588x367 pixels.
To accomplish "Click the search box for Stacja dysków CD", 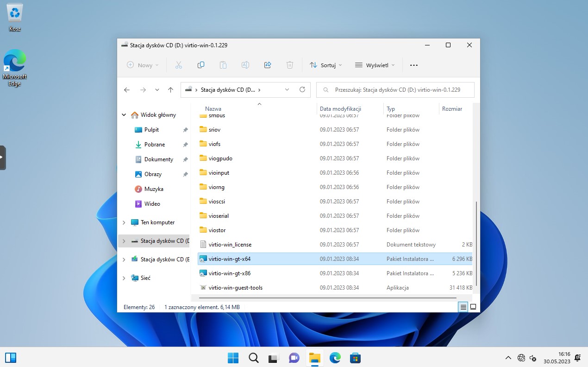I will 397,90.
